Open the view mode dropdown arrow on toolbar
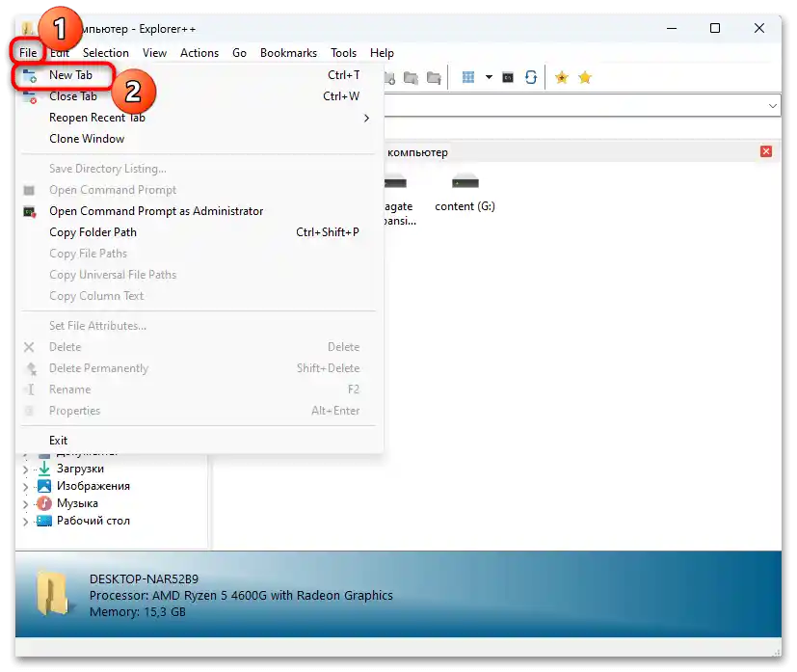The height and width of the screenshot is (672, 797). tap(489, 77)
